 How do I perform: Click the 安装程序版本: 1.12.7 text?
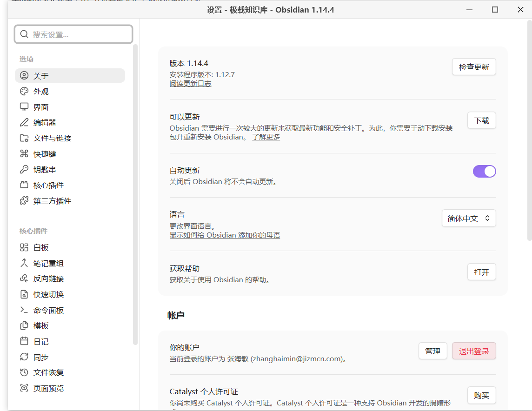202,74
